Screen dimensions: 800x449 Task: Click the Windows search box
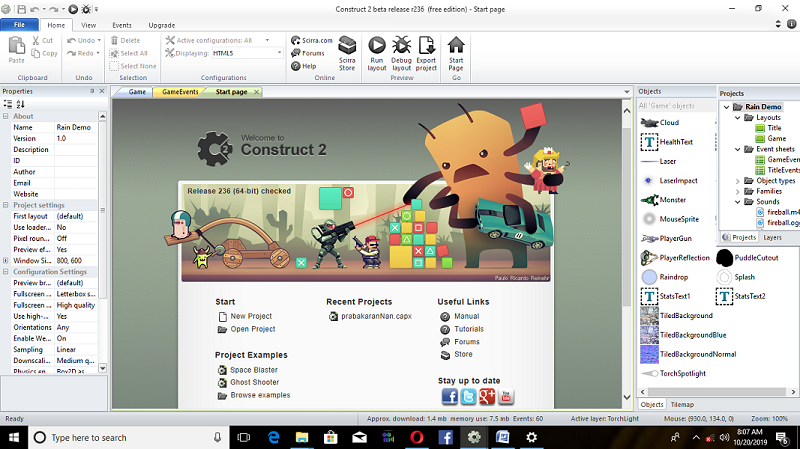[x=129, y=437]
